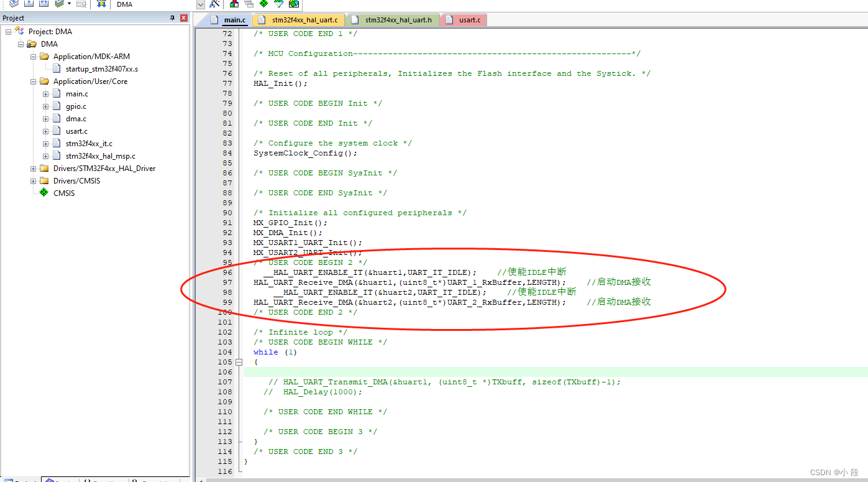Click the HAL_Init(); code line
Image resolution: width=868 pixels, height=482 pixels.
pyautogui.click(x=280, y=83)
